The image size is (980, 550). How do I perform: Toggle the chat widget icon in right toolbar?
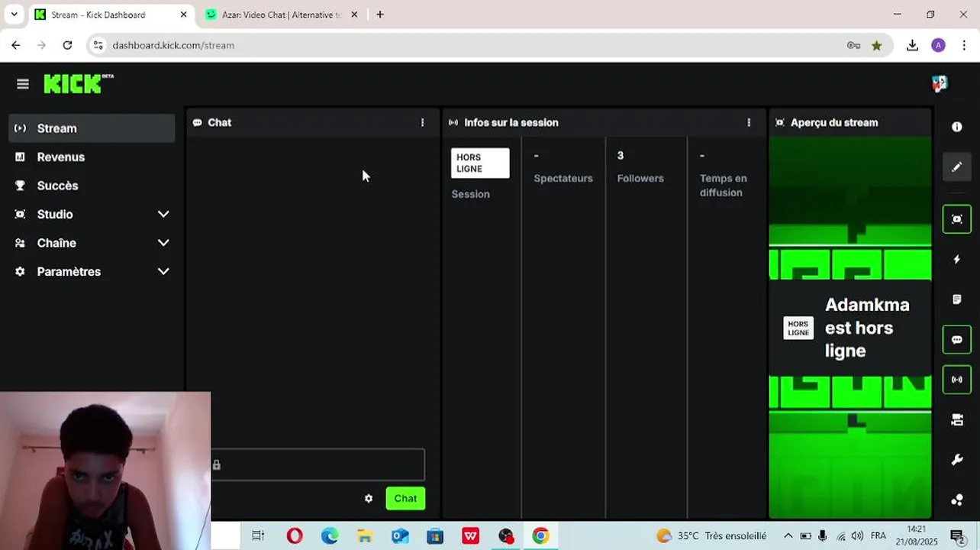(x=957, y=340)
